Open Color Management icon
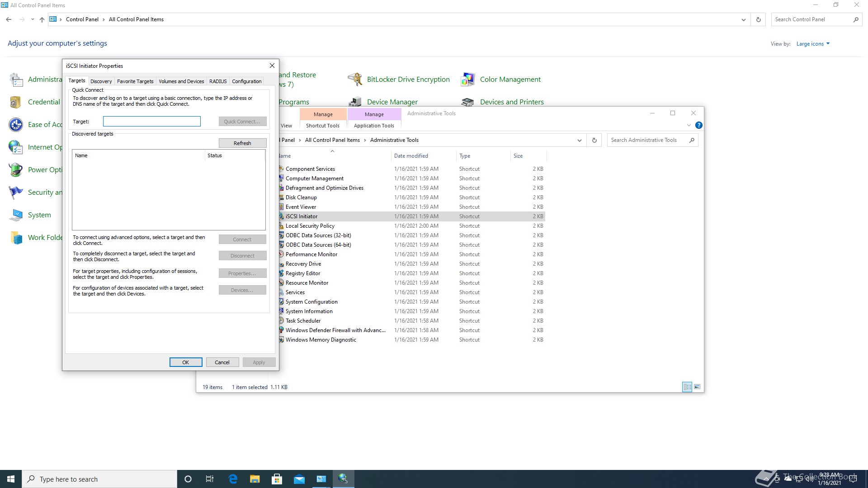Viewport: 868px width, 488px height. [x=468, y=80]
